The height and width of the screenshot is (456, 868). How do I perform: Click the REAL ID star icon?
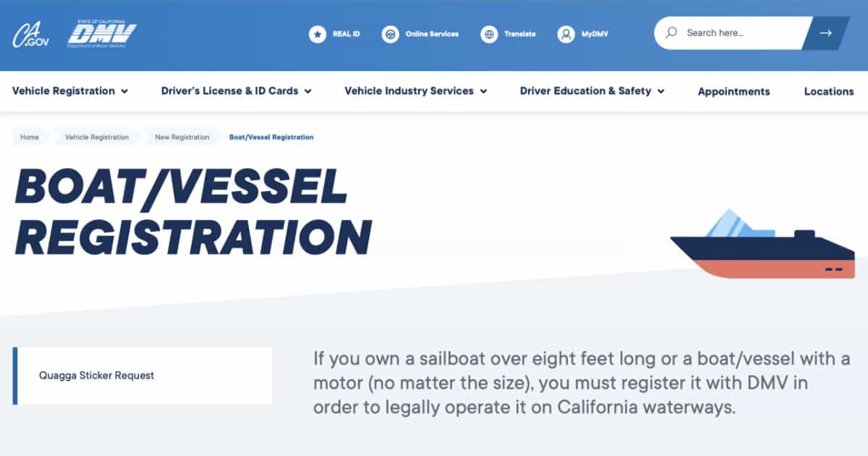tap(318, 34)
